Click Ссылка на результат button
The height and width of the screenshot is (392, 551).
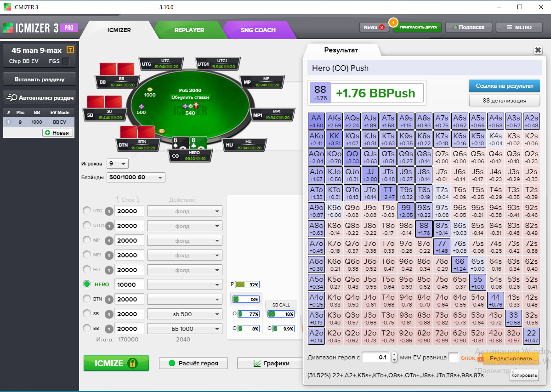click(x=504, y=85)
